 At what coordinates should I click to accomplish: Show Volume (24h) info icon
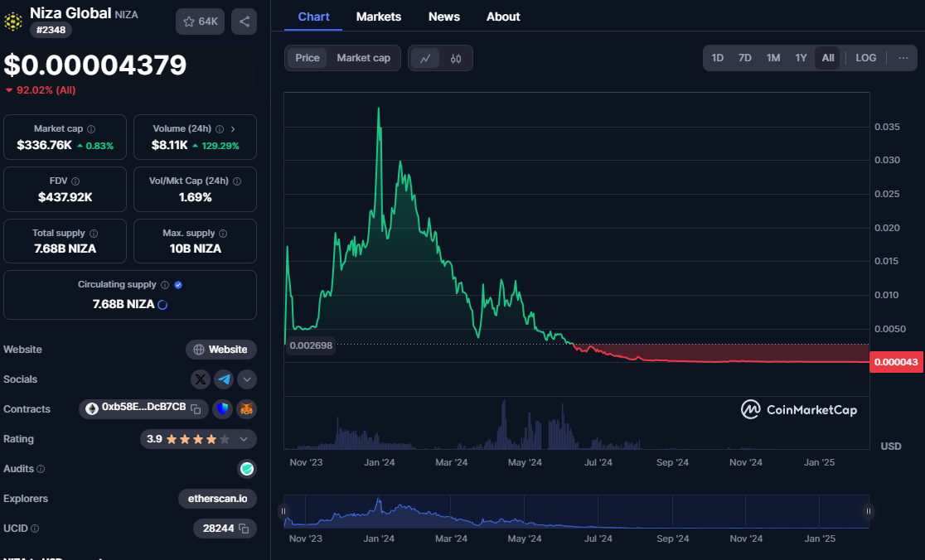click(x=220, y=129)
